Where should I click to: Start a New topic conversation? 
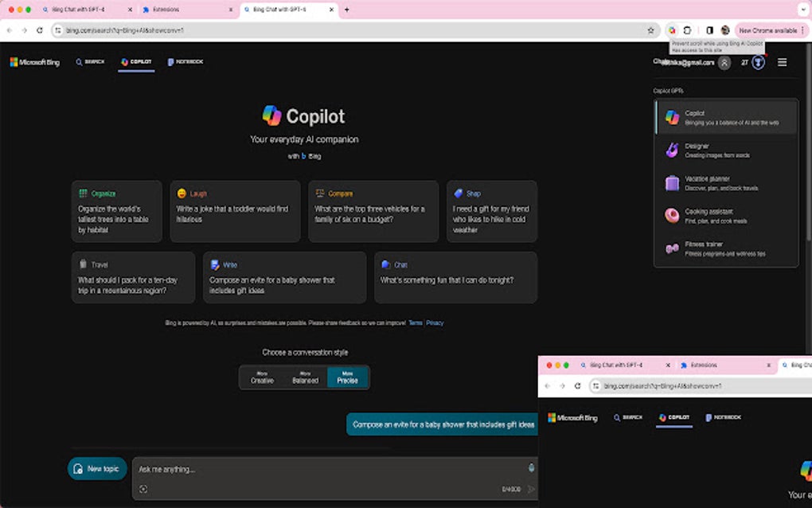96,468
